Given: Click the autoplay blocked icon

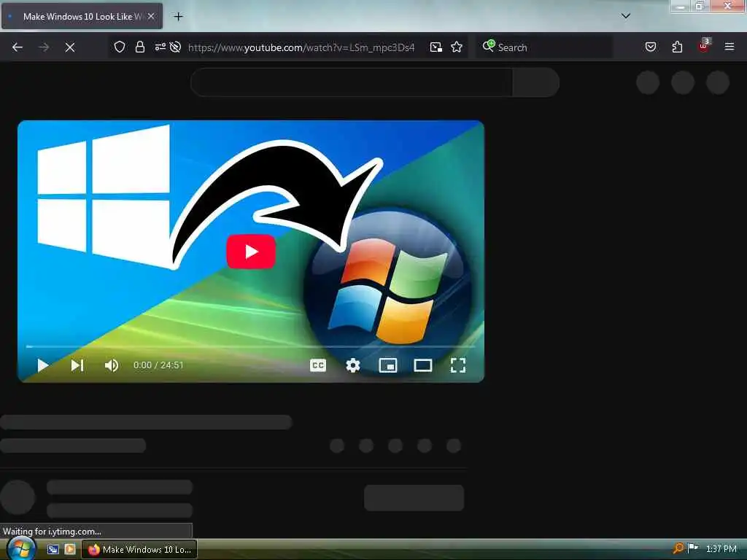Looking at the screenshot, I should [x=175, y=47].
